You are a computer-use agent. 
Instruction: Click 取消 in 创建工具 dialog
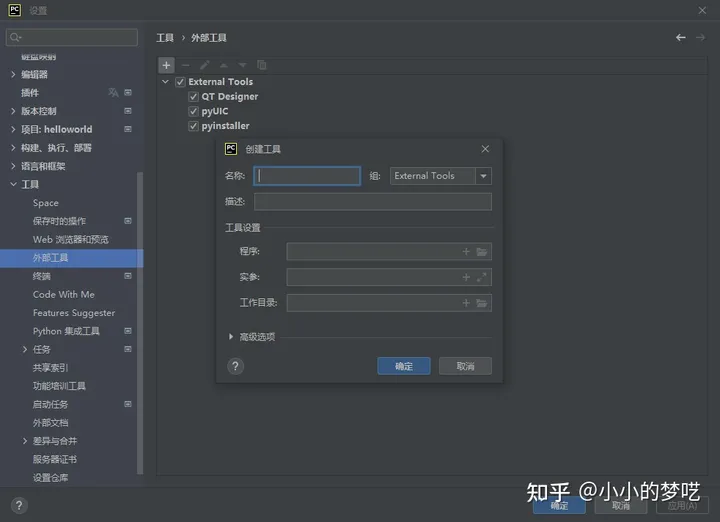click(x=465, y=366)
